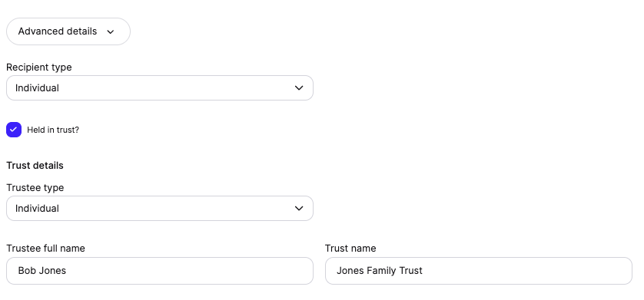Click the 'Trustee full name' label
This screenshot has width=644, height=300.
45,249
